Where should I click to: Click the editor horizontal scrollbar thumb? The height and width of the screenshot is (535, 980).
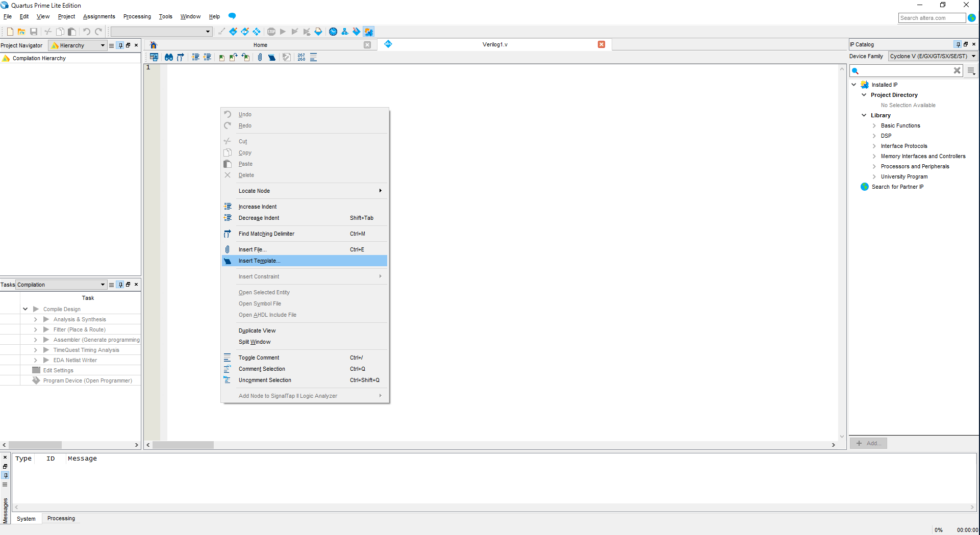pyautogui.click(x=183, y=445)
